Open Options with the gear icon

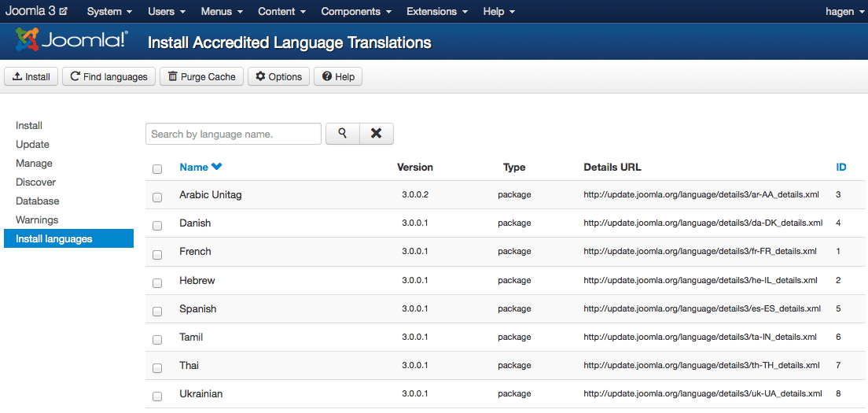[279, 77]
